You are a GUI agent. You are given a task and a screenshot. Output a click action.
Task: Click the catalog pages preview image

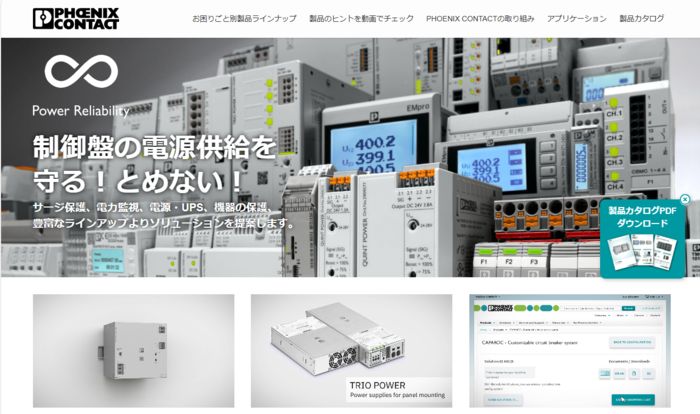[643, 254]
